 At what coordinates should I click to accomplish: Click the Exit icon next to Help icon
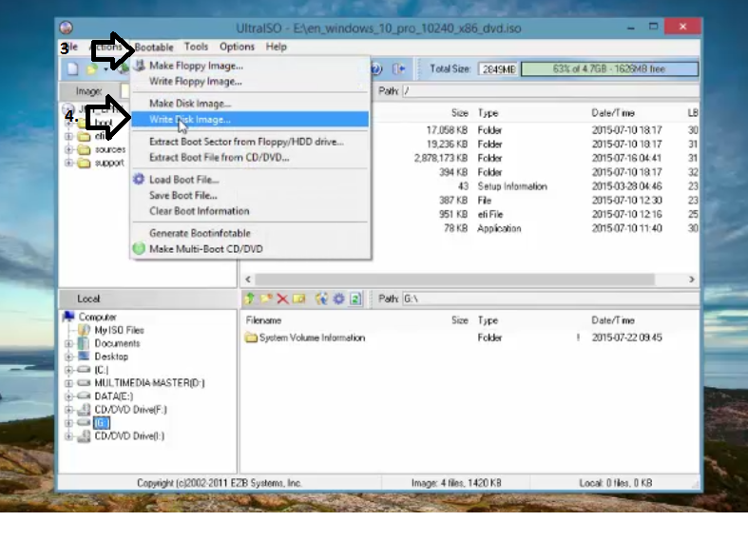coord(398,68)
